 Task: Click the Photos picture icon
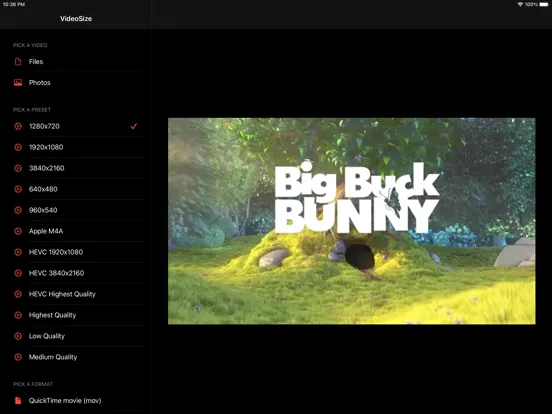[18, 83]
